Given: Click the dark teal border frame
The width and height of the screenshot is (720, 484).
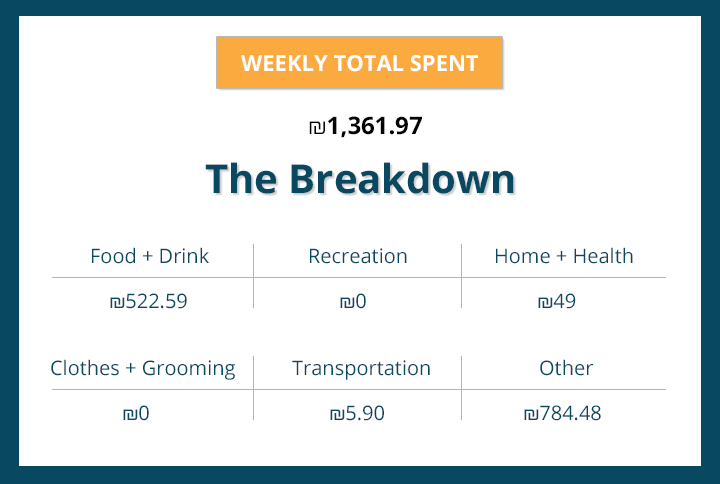Looking at the screenshot, I should (9, 242).
